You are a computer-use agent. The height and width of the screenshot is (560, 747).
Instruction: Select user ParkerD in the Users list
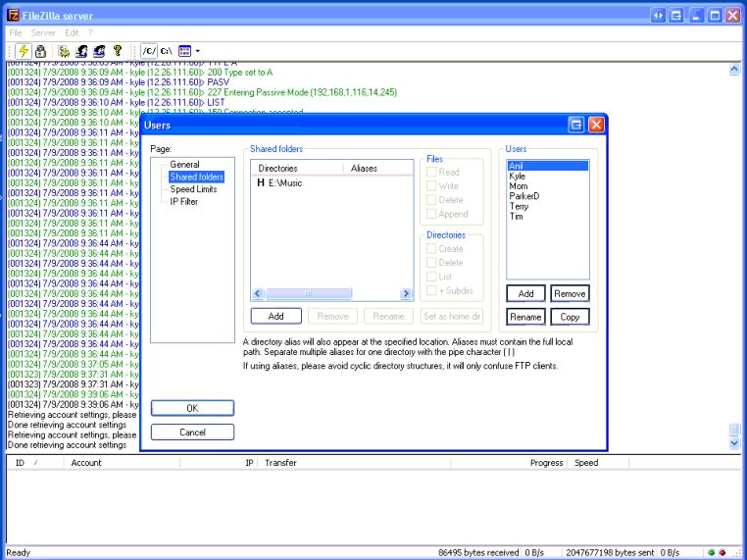(x=523, y=196)
